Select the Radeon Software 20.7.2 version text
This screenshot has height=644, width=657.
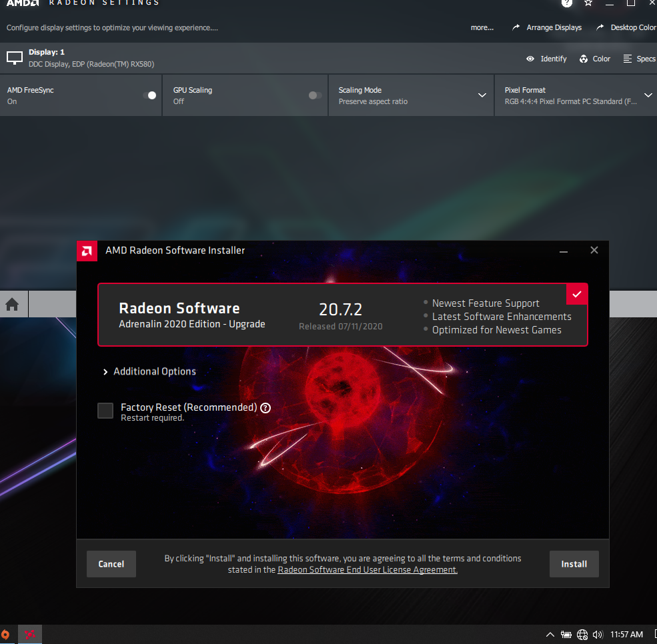coord(340,309)
